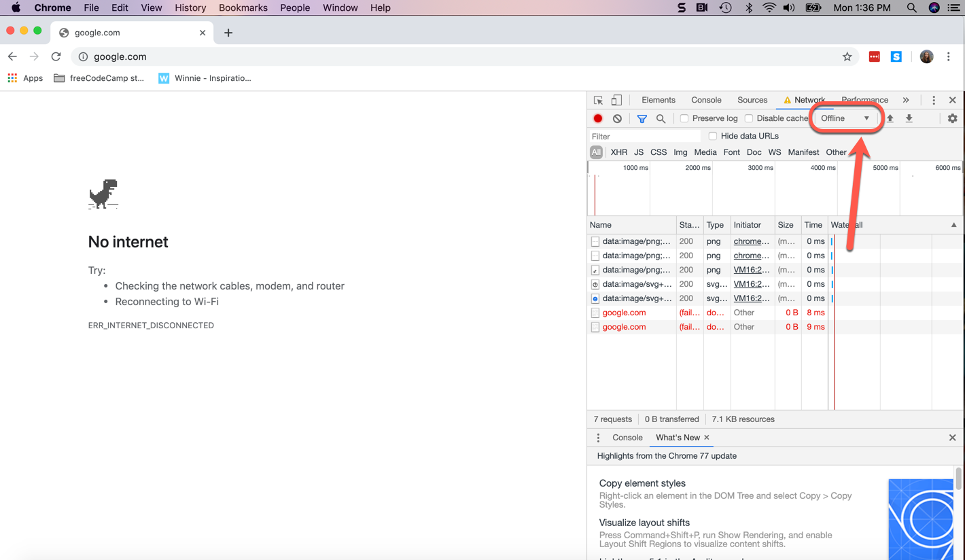This screenshot has height=560, width=965.
Task: Close the bottom drawer
Action: click(x=952, y=438)
